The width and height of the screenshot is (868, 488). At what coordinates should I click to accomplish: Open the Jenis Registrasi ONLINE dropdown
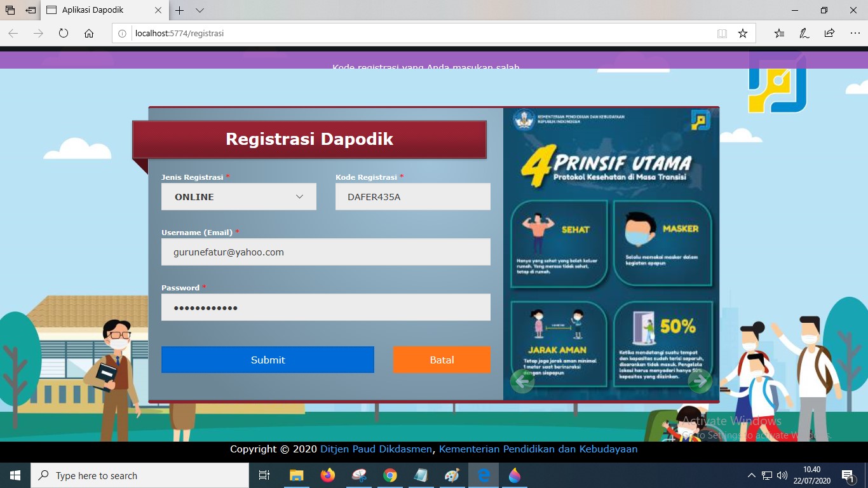(x=239, y=197)
